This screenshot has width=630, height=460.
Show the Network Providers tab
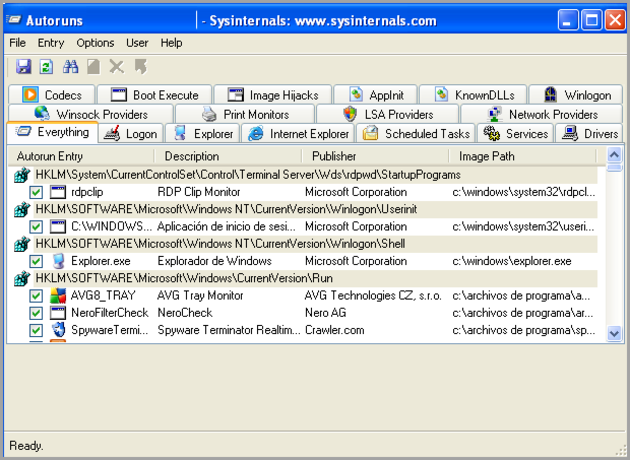tap(542, 114)
